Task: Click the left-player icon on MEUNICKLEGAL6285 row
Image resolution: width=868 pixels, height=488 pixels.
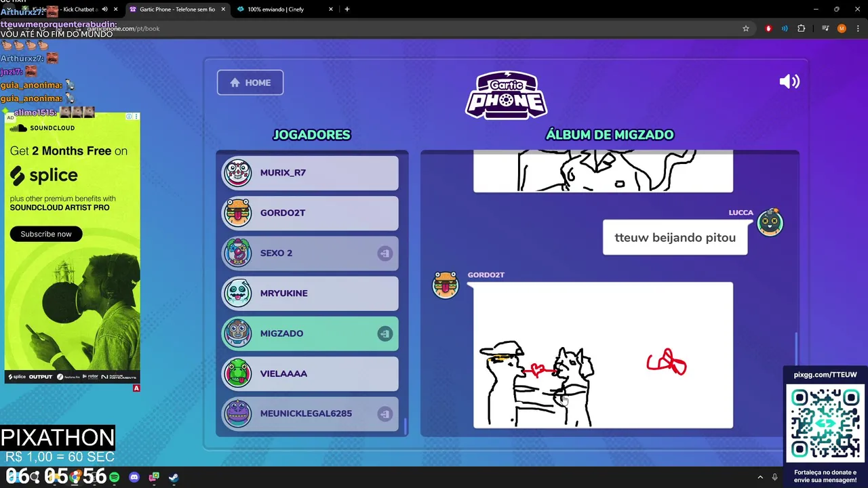Action: tap(384, 413)
